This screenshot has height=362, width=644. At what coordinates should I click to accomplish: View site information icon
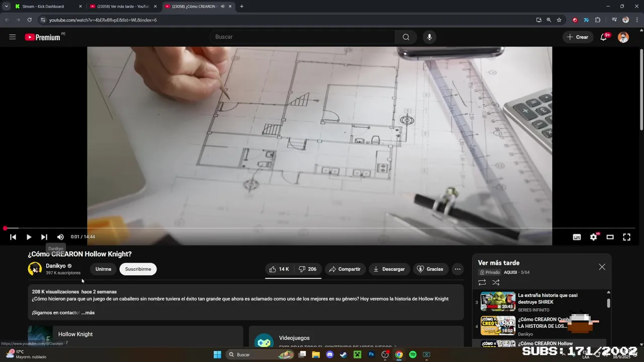[43, 20]
